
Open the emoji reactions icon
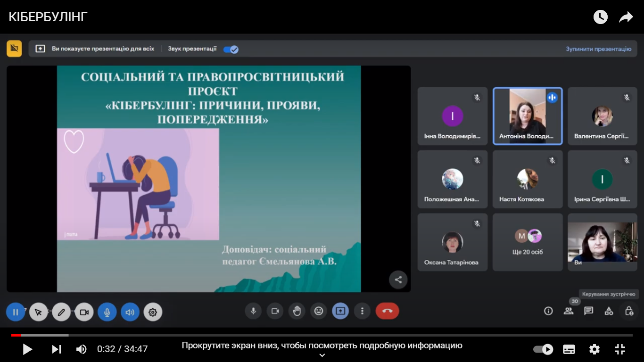tap(319, 311)
